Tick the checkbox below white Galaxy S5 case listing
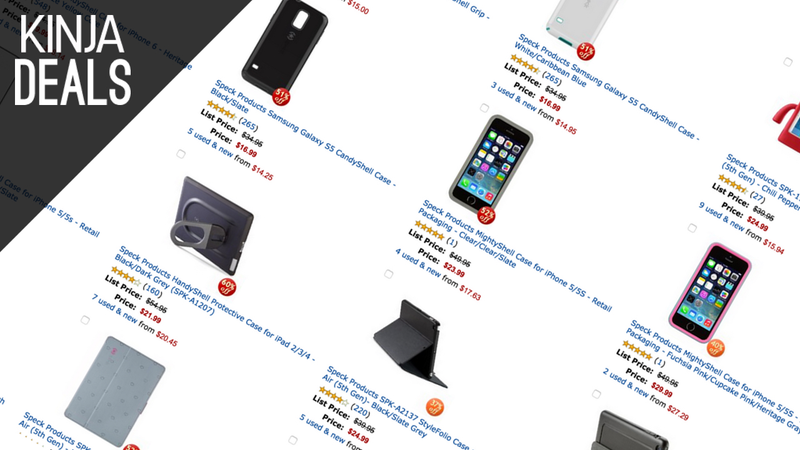 pyautogui.click(x=484, y=108)
